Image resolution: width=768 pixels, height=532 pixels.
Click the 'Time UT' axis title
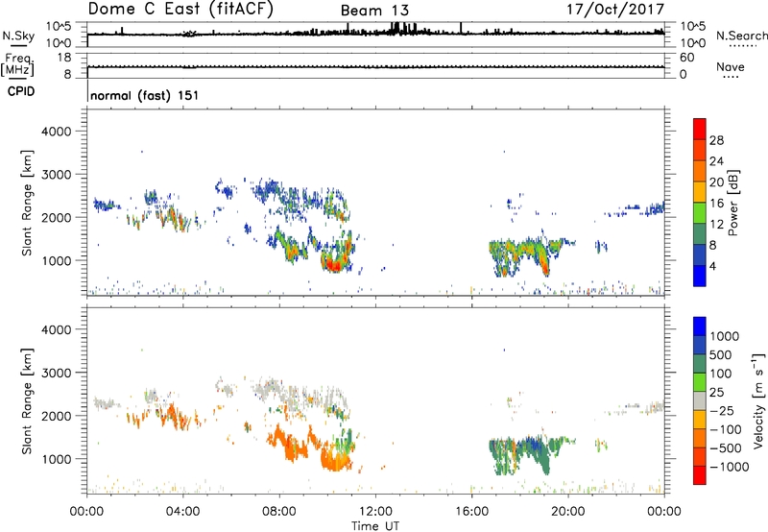(375, 526)
